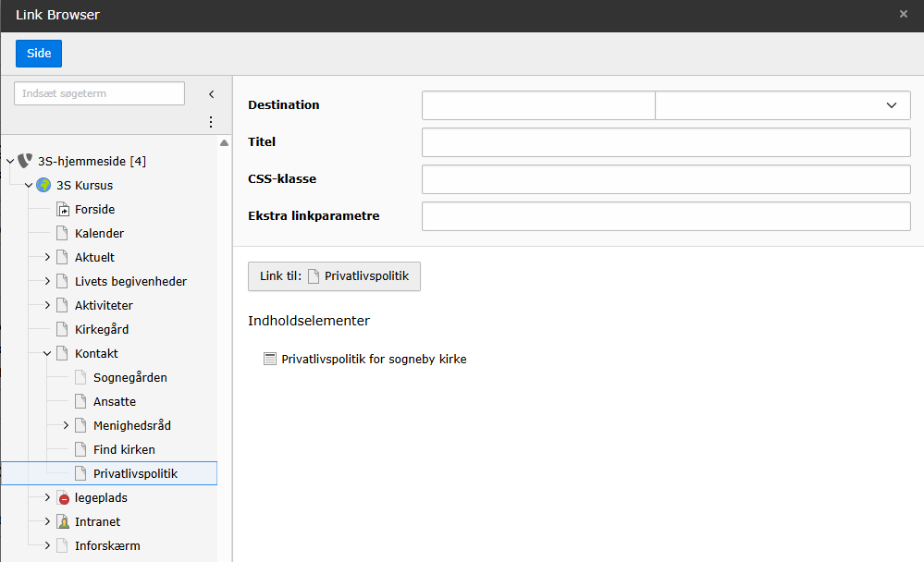Click the globe icon for 3S Kursus
The width and height of the screenshot is (924, 562).
pos(43,185)
